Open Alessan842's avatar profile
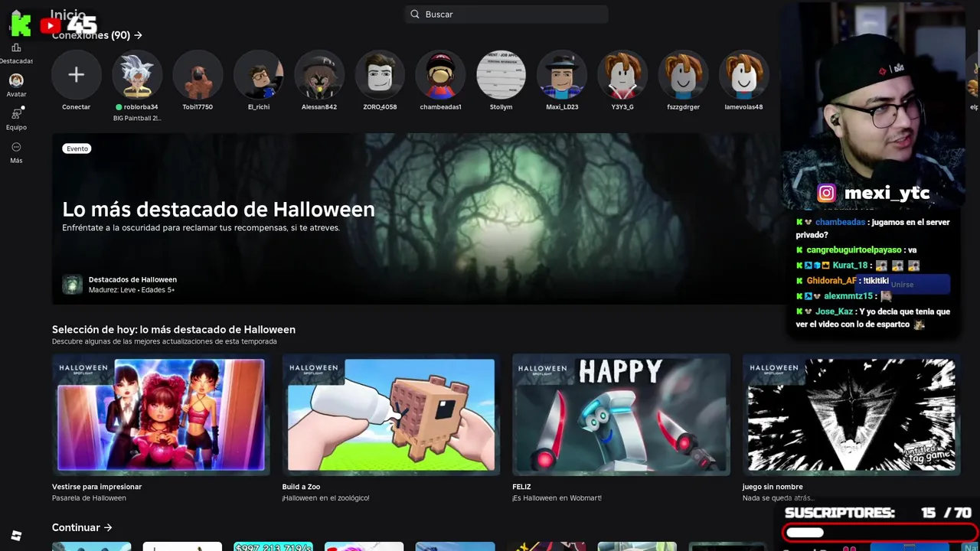This screenshot has height=551, width=980. click(x=319, y=75)
